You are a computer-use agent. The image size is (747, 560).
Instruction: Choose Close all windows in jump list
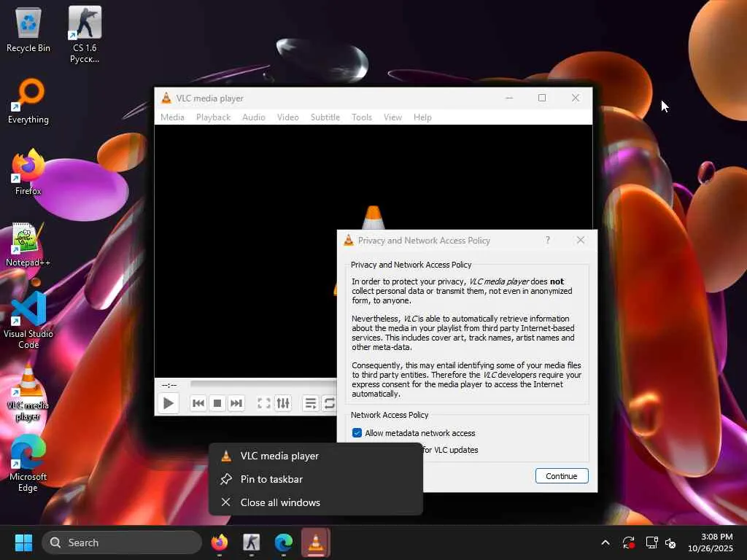coord(315,502)
